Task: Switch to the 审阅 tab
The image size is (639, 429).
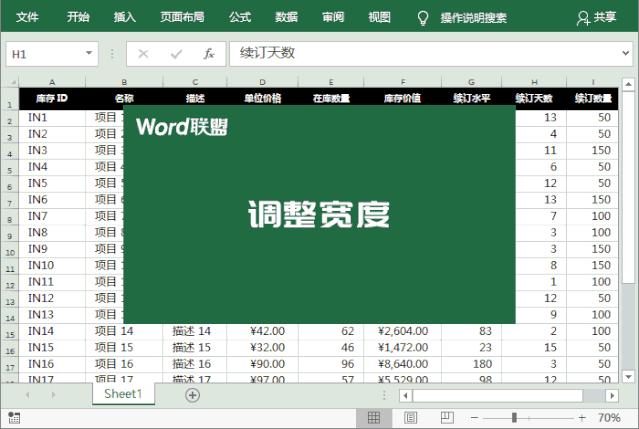Action: pos(333,17)
